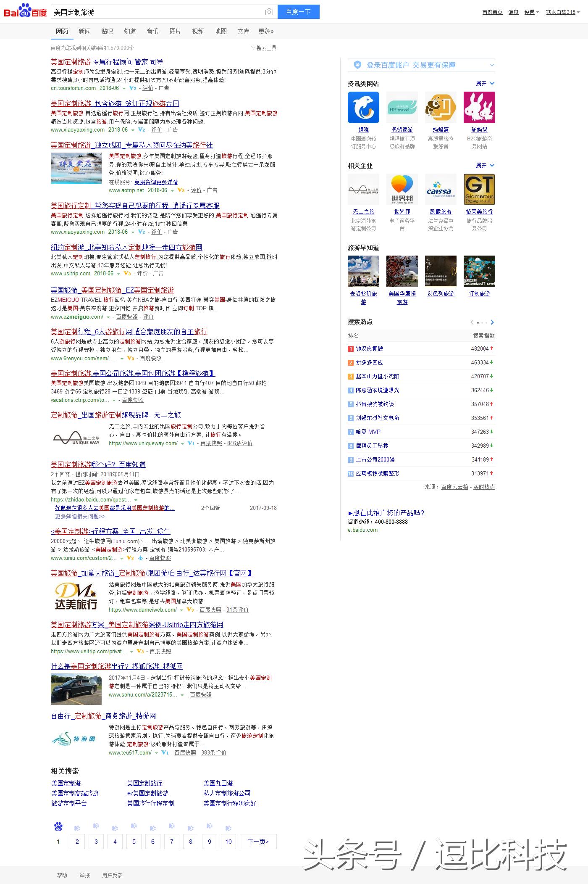Image resolution: width=588 pixels, height=884 pixels.
Task: Click the caissa 凯撒旅游 logo
Action: point(441,189)
